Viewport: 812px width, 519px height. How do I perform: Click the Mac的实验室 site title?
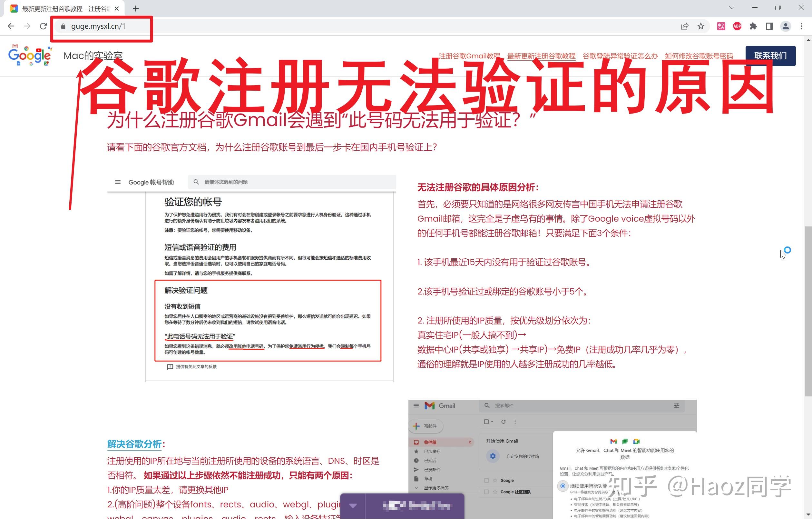tap(93, 56)
